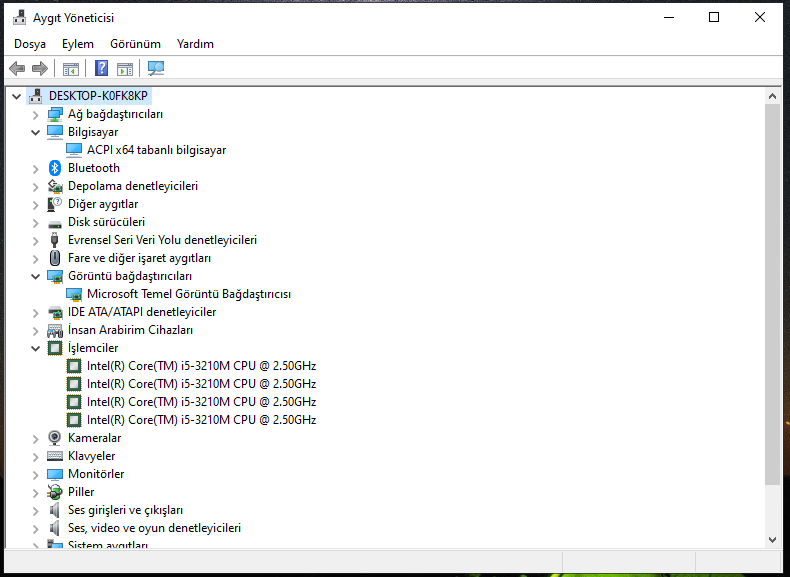Collapse the Görüntü bağdaştırıcıları category
Viewport: 790px width, 577px height.
point(35,276)
